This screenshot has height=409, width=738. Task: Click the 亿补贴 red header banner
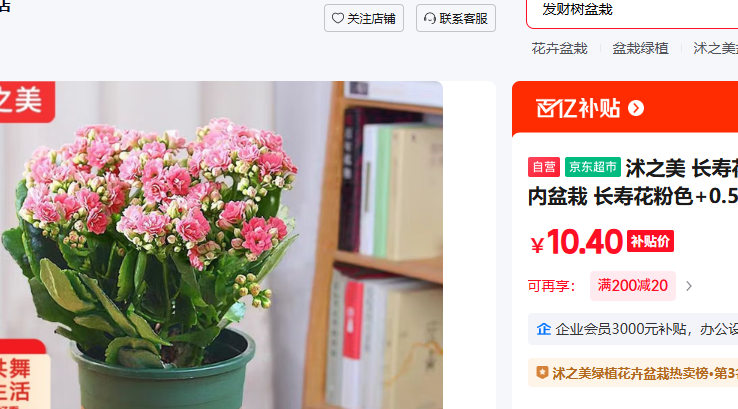tap(625, 108)
